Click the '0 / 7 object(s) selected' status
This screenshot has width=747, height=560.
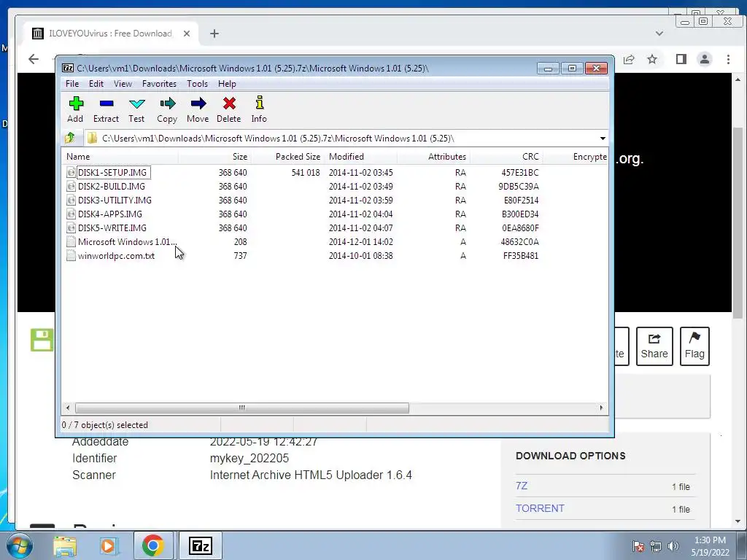[105, 425]
